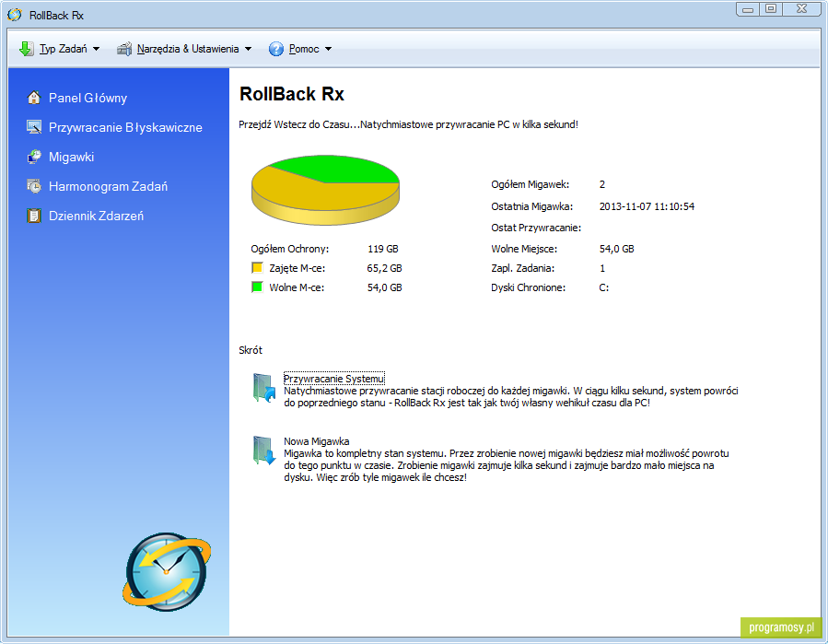Select Migawki in the sidebar
828x644 pixels.
point(71,158)
